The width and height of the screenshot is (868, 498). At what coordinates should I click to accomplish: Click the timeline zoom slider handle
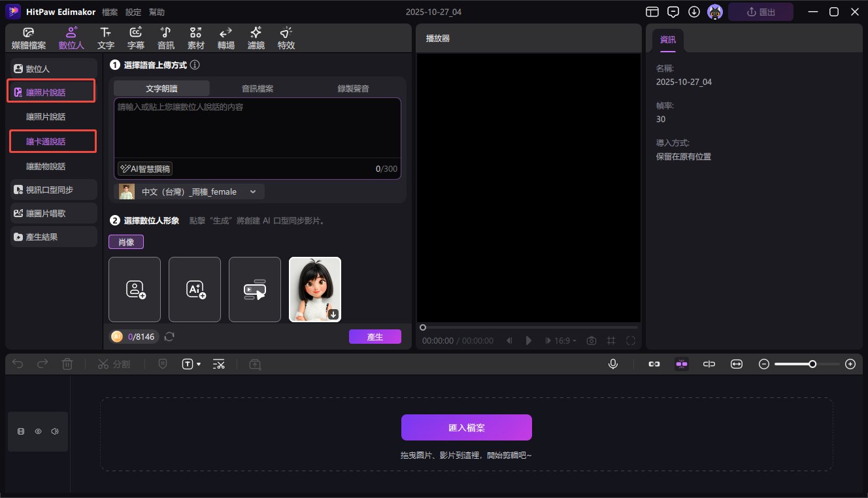click(812, 364)
